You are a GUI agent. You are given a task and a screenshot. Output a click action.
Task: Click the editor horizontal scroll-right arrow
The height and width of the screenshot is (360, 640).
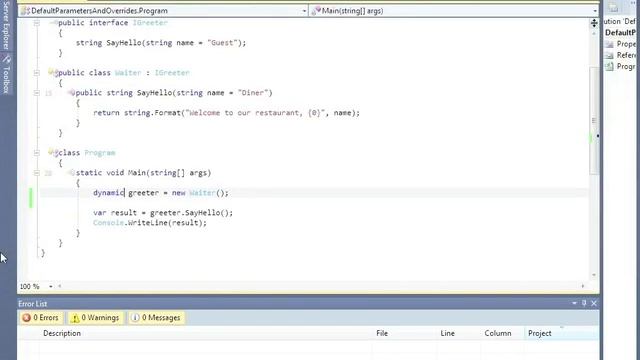pyautogui.click(x=583, y=286)
